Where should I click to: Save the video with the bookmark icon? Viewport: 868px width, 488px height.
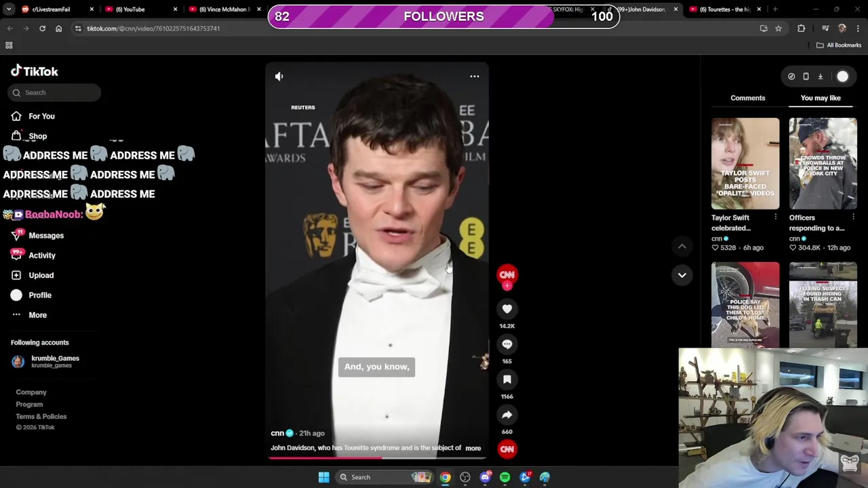coord(507,380)
